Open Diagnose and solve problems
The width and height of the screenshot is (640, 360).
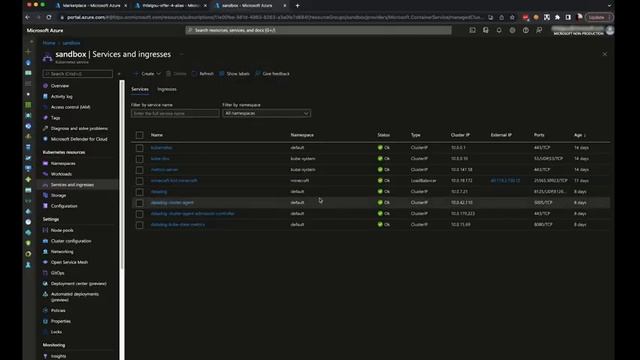click(x=79, y=128)
